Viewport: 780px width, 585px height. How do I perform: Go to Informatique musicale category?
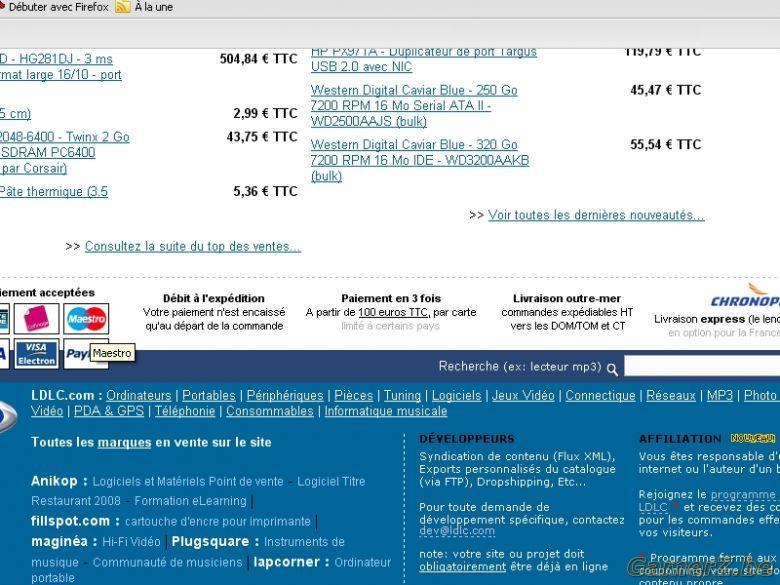click(386, 411)
